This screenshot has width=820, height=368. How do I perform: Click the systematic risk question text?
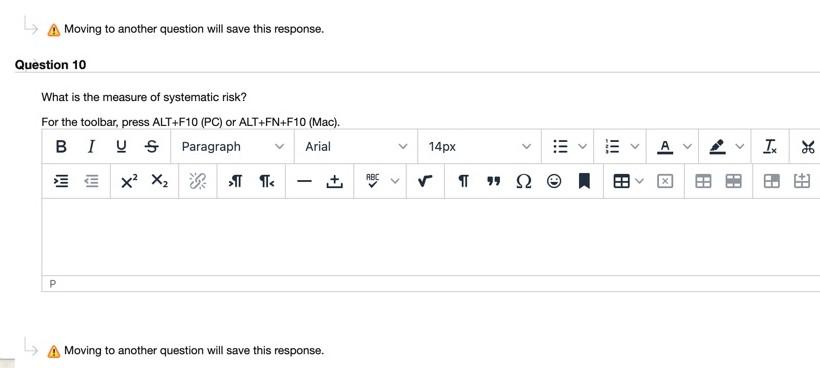click(144, 97)
